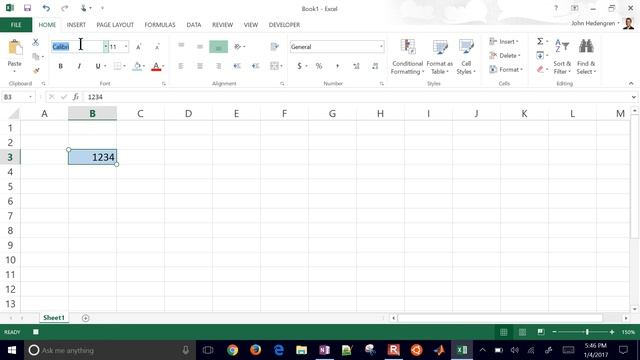Align cell text to the left
Screen dimensions: 640x360
coord(181,66)
